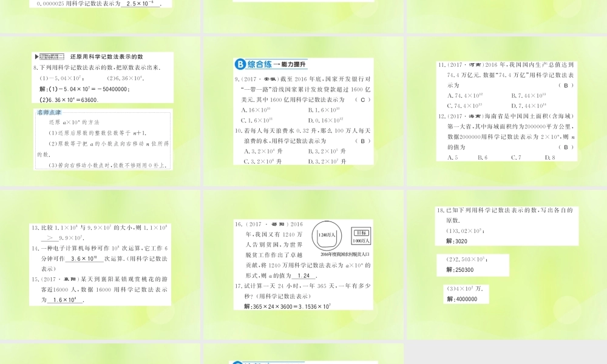Click question 12 option C. 7
Viewport: 607px width, 364px height.
(x=516, y=158)
